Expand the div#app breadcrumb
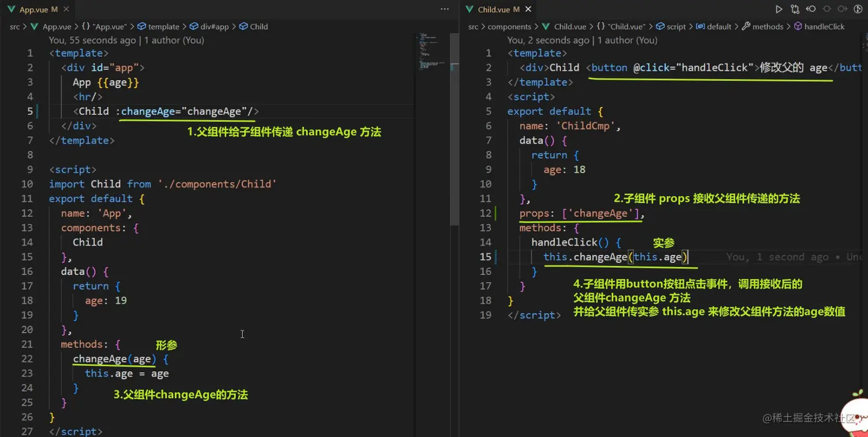 tap(209, 26)
